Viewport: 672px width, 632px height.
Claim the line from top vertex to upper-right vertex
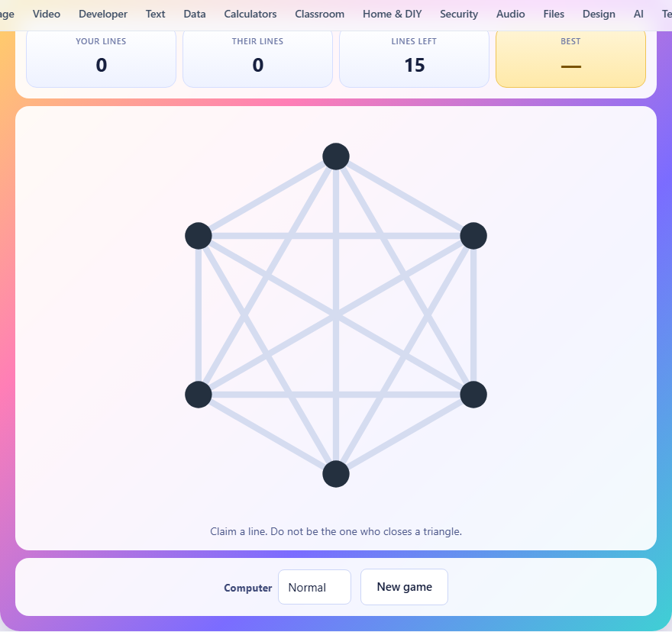click(405, 196)
